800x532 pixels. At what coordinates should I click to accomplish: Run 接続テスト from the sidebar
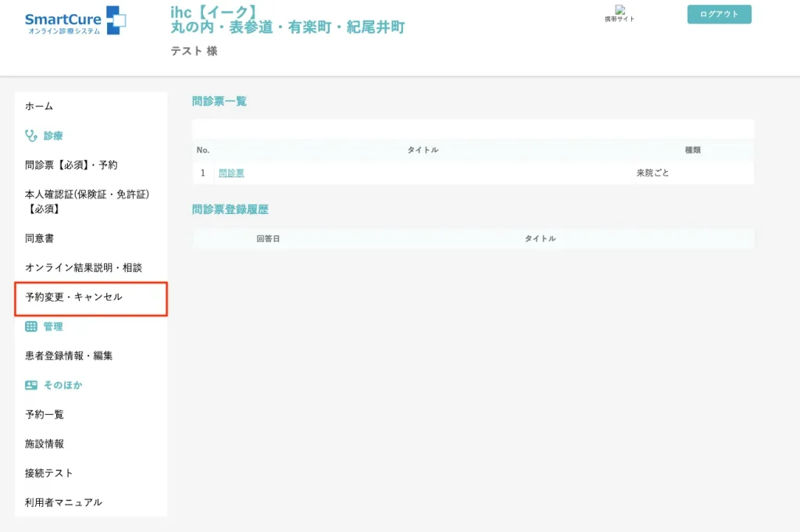(x=49, y=473)
